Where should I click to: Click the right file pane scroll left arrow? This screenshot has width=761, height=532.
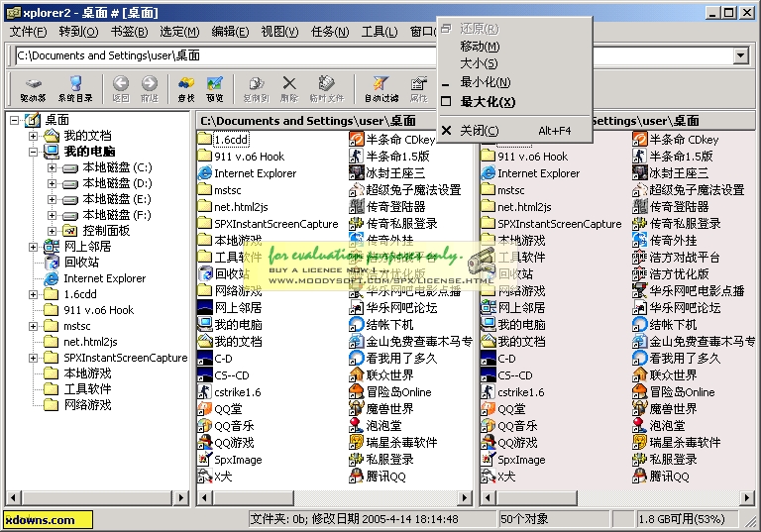coord(489,497)
